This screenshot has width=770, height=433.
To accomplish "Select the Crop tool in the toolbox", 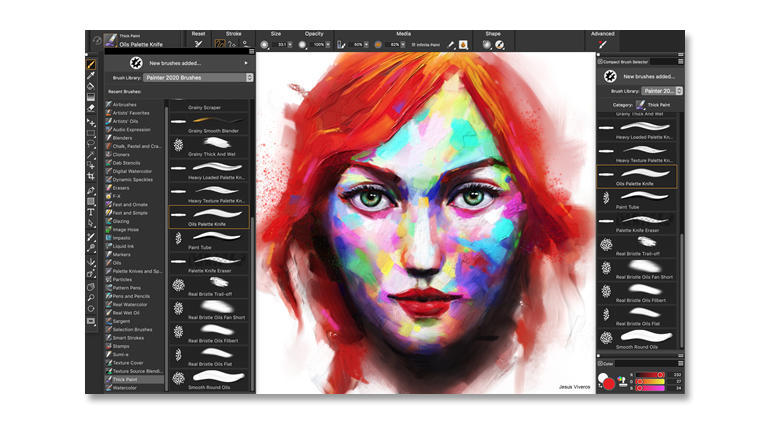I will [x=91, y=176].
